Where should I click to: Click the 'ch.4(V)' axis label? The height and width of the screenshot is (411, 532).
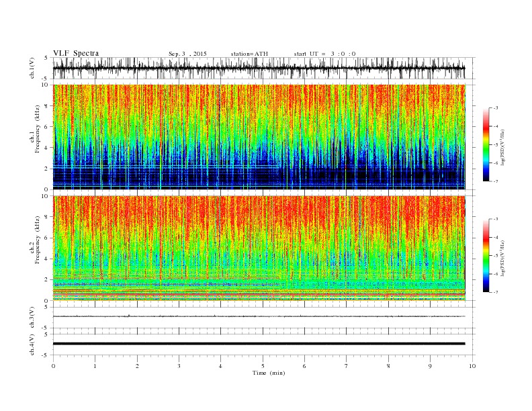[32, 345]
